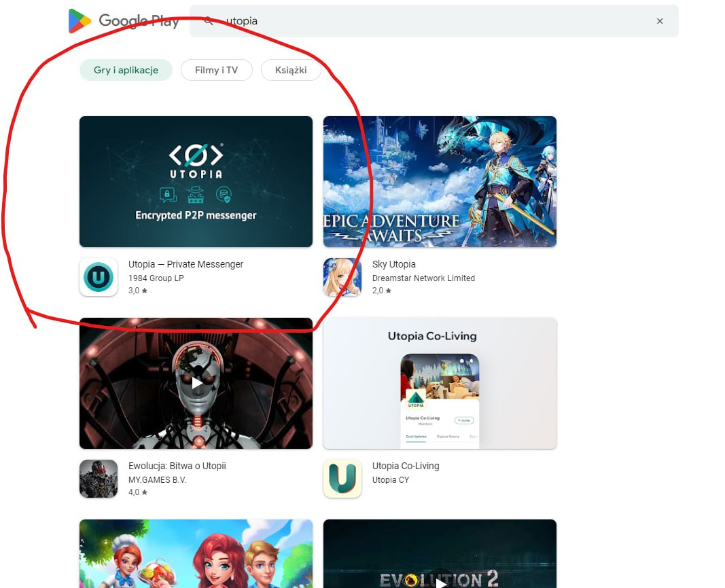Select the Gry i aplikacje filter
Image resolution: width=725 pixels, height=588 pixels.
[126, 70]
